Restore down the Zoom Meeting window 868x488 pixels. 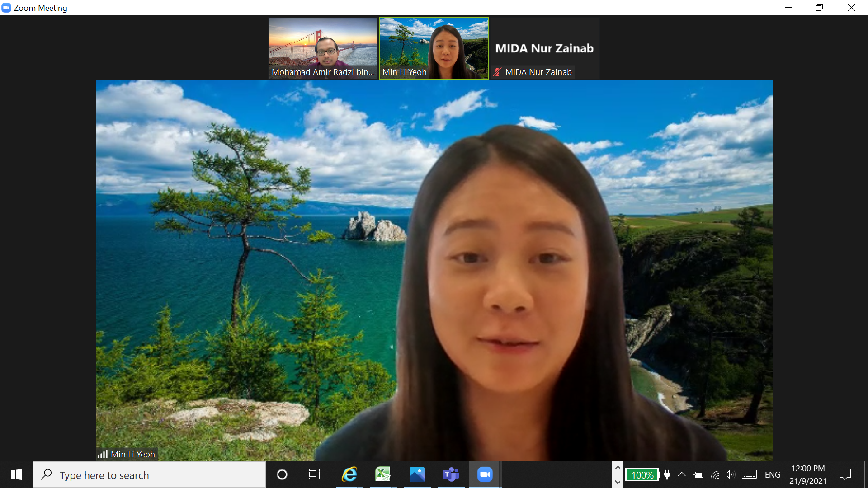click(819, 8)
